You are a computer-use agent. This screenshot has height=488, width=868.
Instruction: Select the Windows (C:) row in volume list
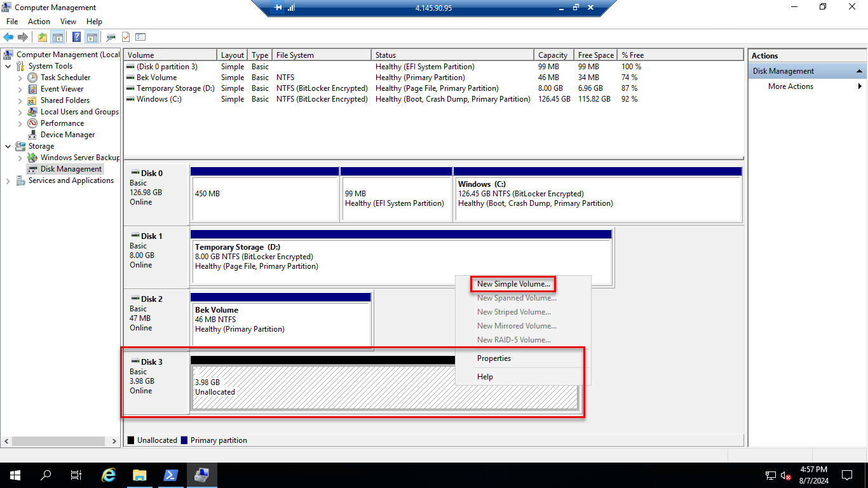click(433, 99)
